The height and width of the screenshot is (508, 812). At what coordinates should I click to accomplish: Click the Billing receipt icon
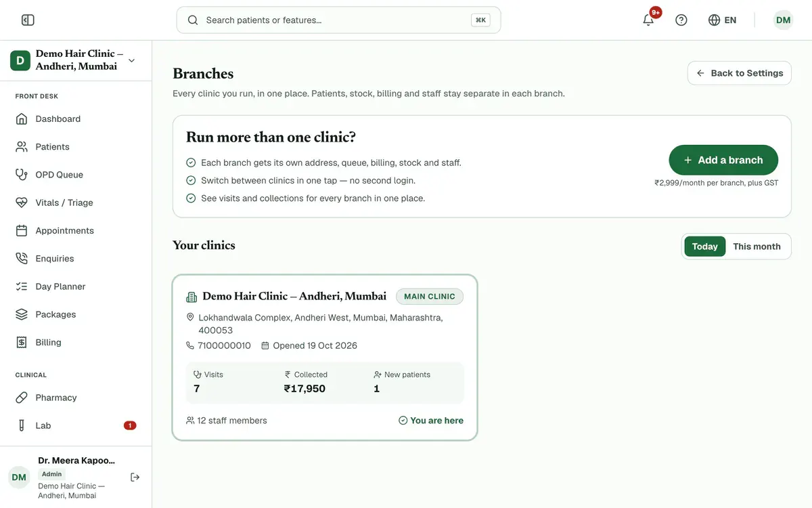22,342
